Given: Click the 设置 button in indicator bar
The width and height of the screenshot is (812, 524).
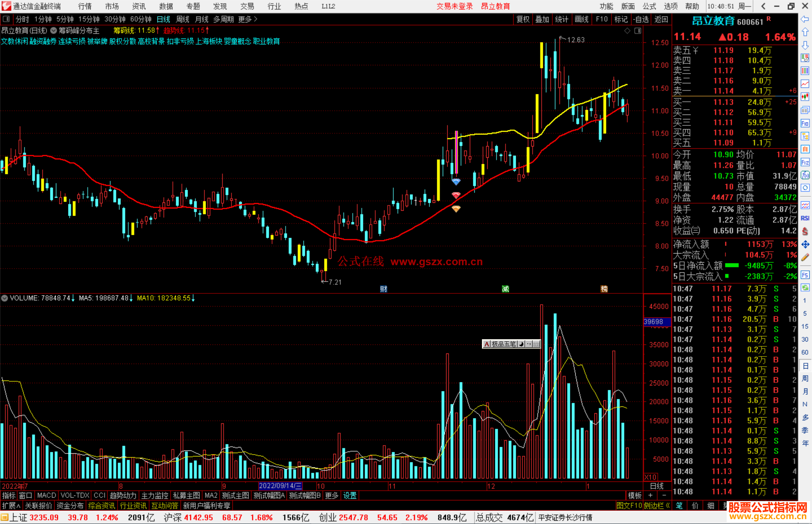Looking at the screenshot, I should [350, 495].
